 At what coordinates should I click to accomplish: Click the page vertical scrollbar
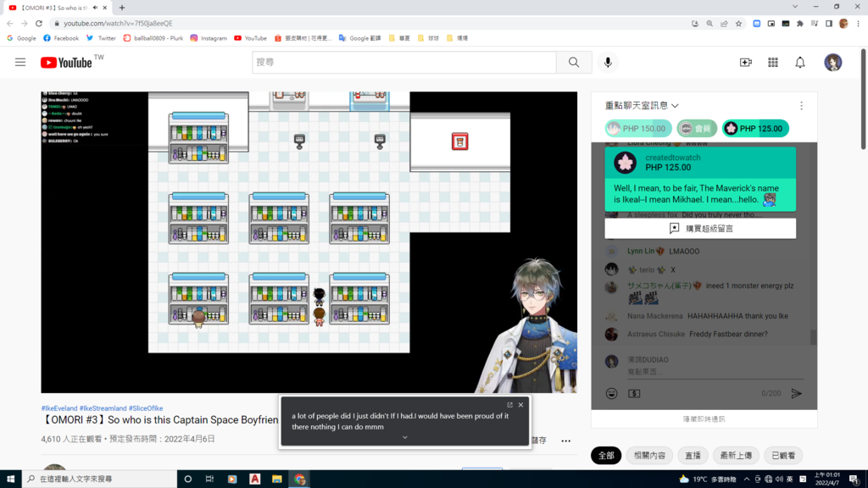click(x=864, y=100)
